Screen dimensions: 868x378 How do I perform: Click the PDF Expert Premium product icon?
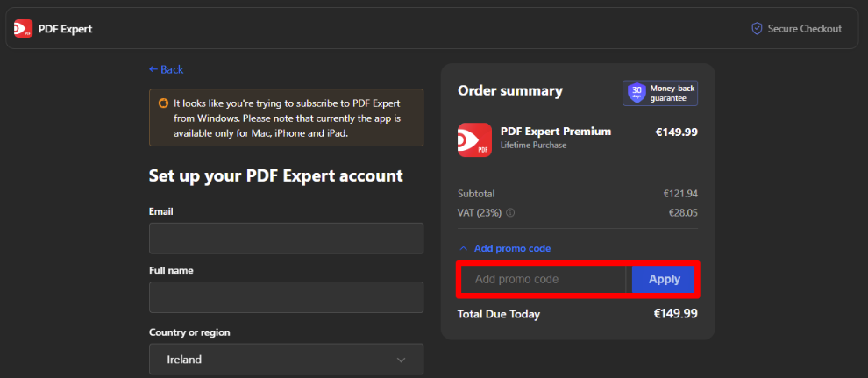click(474, 140)
